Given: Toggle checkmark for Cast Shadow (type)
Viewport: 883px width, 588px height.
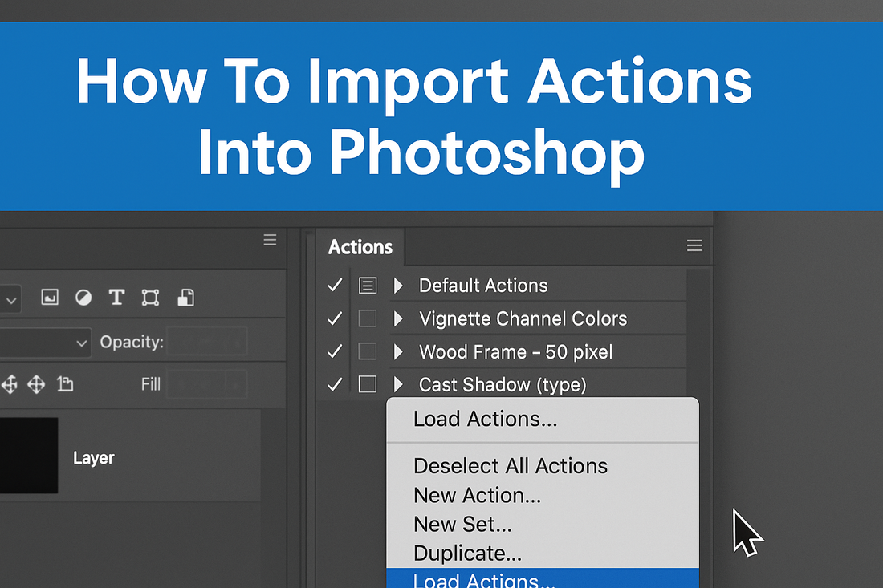Looking at the screenshot, I should (x=335, y=384).
